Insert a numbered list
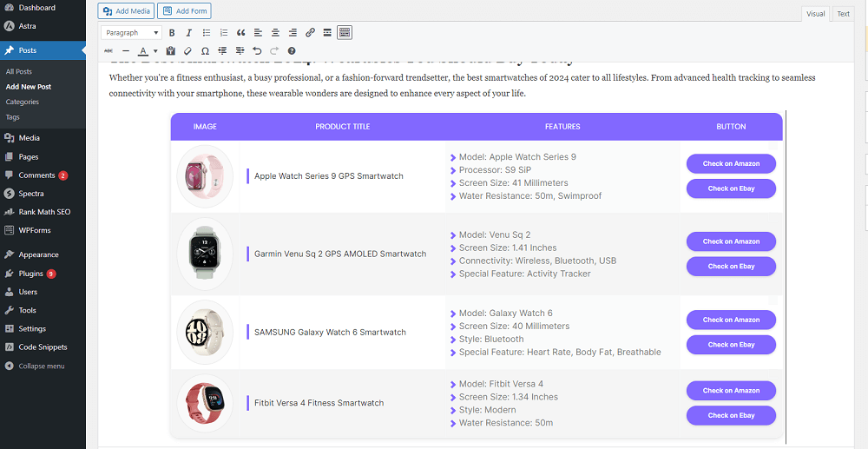The height and width of the screenshot is (449, 868). click(x=224, y=33)
